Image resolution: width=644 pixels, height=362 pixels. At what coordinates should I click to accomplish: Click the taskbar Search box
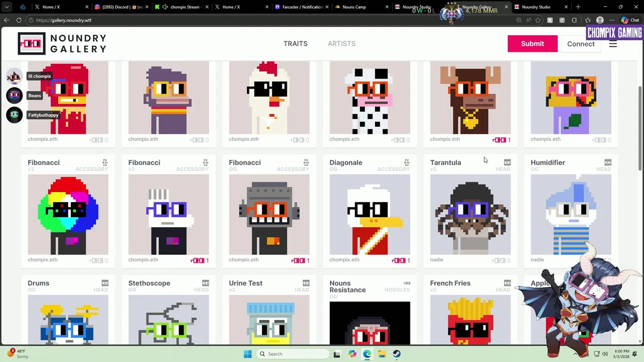click(x=292, y=354)
